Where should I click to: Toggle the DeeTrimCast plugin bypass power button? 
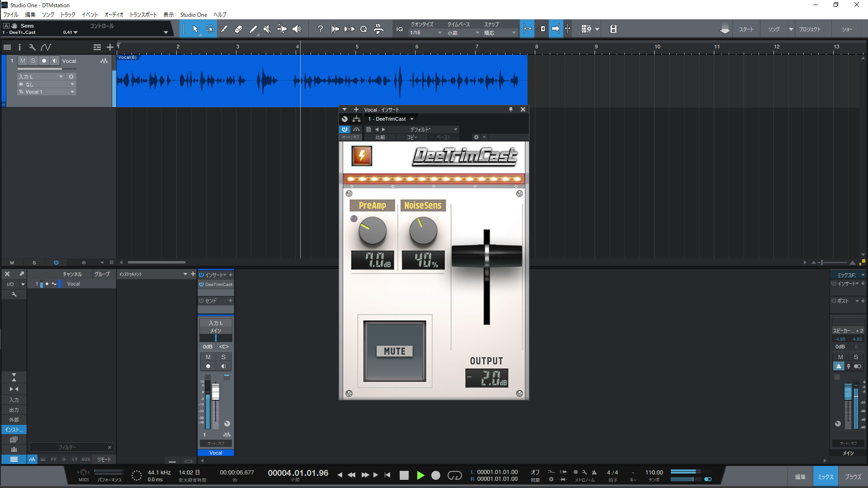(344, 129)
